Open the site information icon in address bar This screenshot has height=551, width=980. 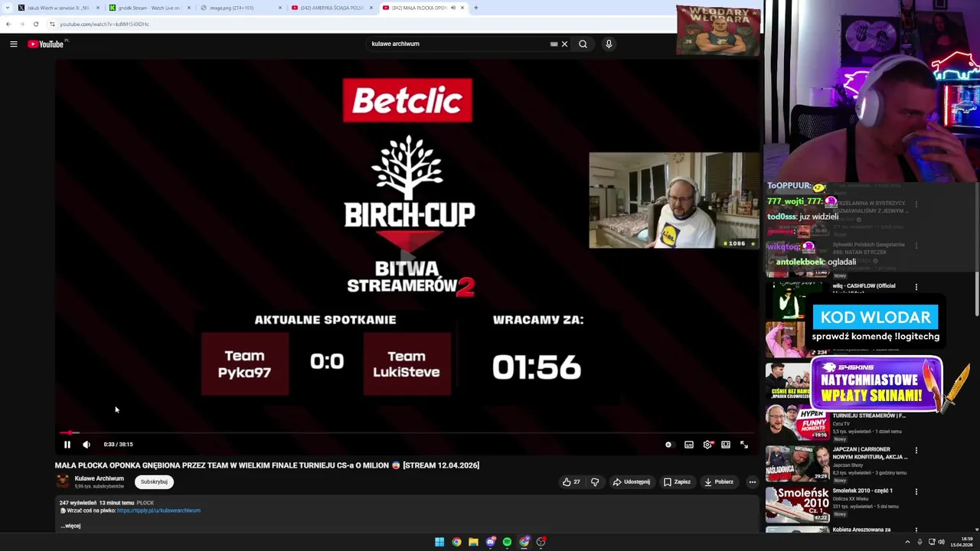click(x=52, y=24)
